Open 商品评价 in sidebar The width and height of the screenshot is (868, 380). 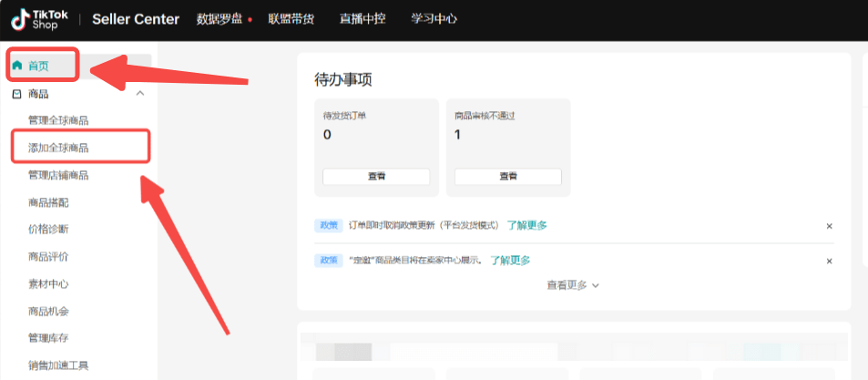tap(48, 257)
